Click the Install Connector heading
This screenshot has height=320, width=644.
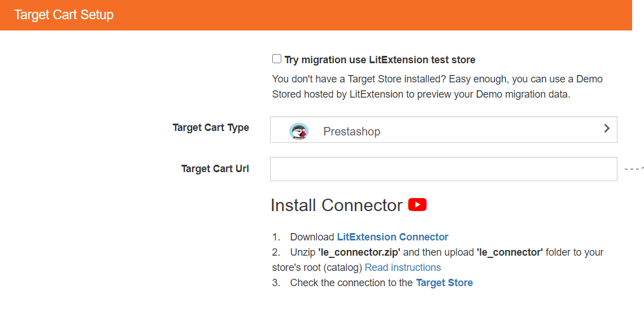(336, 205)
